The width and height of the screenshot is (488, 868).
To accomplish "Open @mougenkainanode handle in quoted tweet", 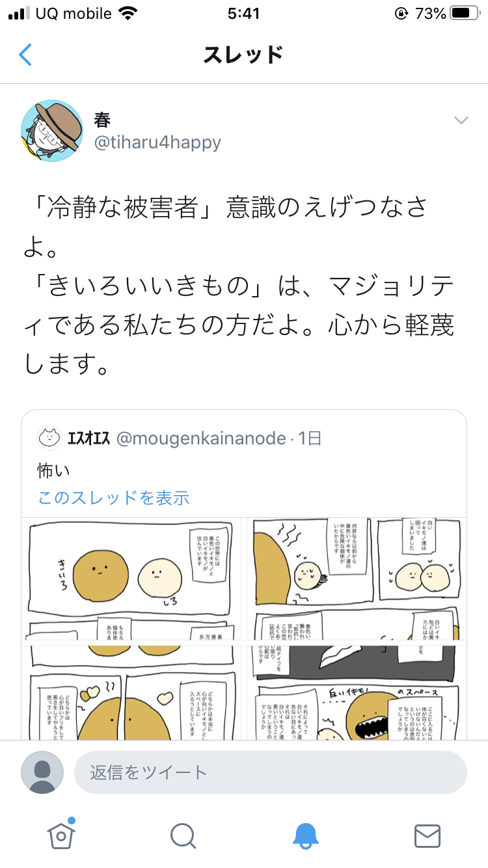I will pyautogui.click(x=201, y=439).
